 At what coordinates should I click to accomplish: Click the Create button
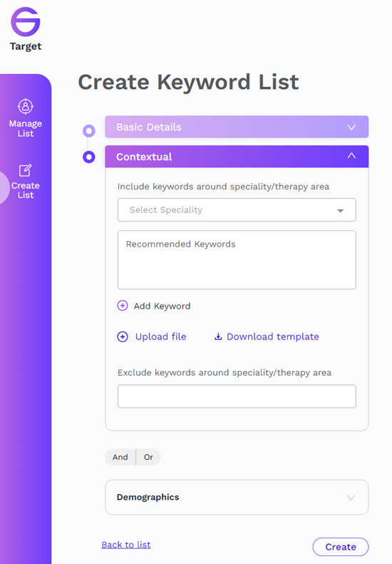click(x=341, y=547)
